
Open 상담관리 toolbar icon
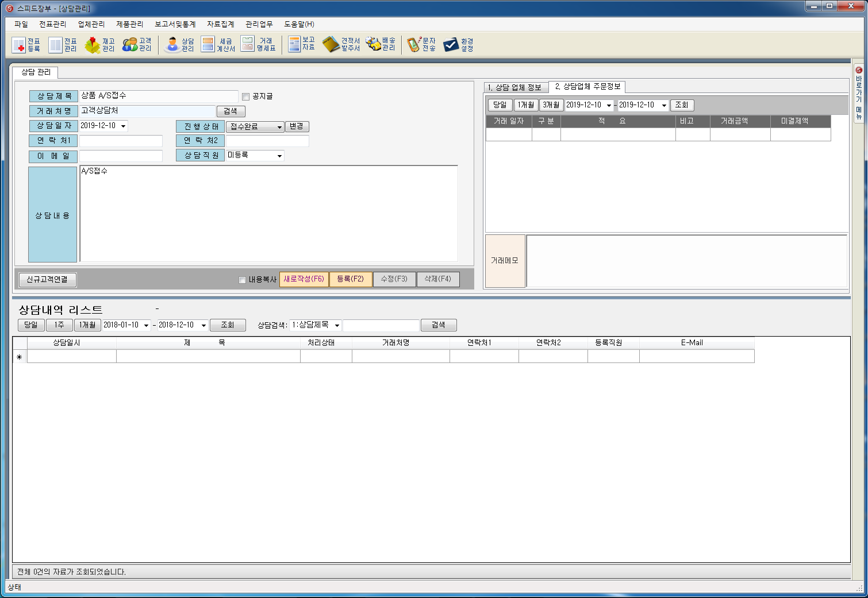pos(179,45)
